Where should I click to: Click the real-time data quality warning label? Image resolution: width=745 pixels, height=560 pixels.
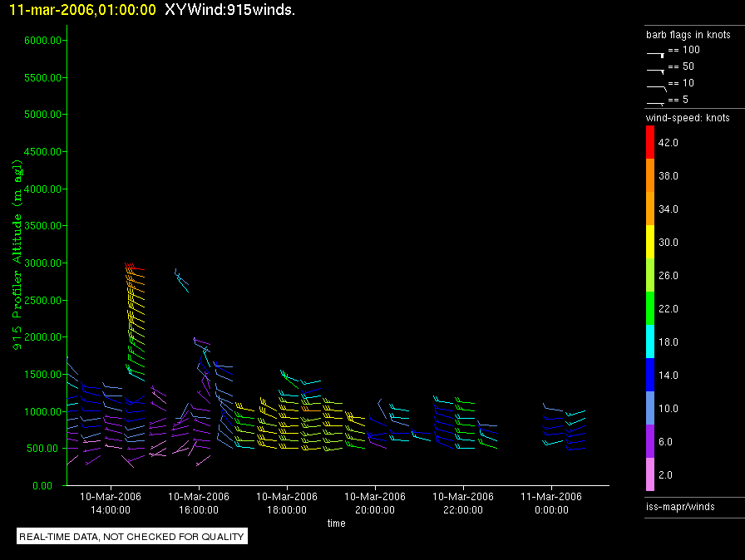(x=132, y=537)
